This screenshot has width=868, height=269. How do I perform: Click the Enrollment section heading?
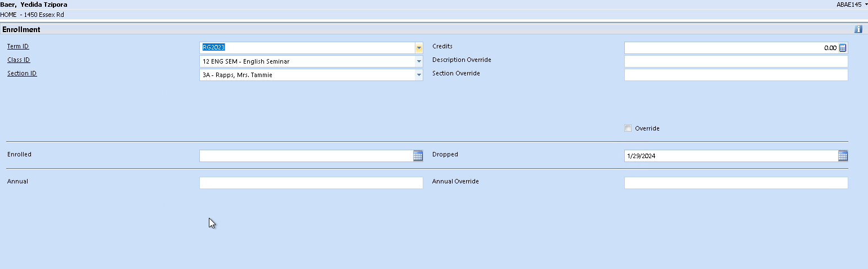click(x=21, y=29)
